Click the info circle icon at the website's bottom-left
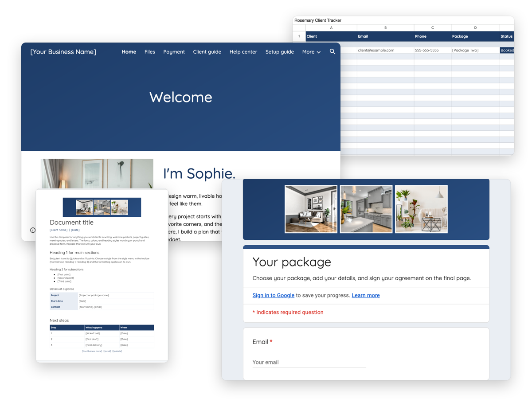Viewport: 532px width, 399px height. [33, 230]
